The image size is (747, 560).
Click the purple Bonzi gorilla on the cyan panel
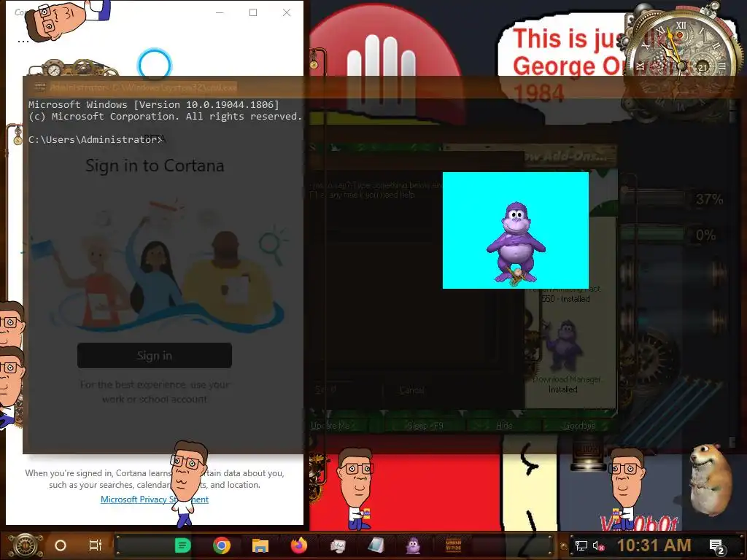(x=516, y=244)
